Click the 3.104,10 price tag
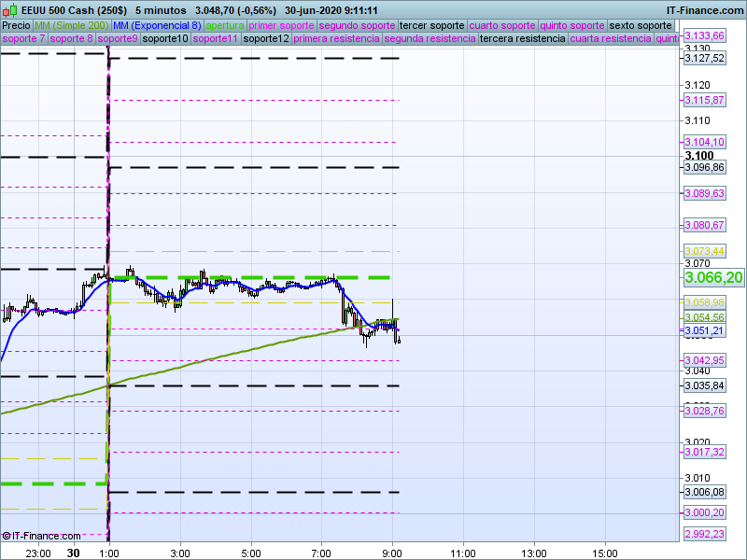Screen dimensions: 747x560 tap(705, 142)
